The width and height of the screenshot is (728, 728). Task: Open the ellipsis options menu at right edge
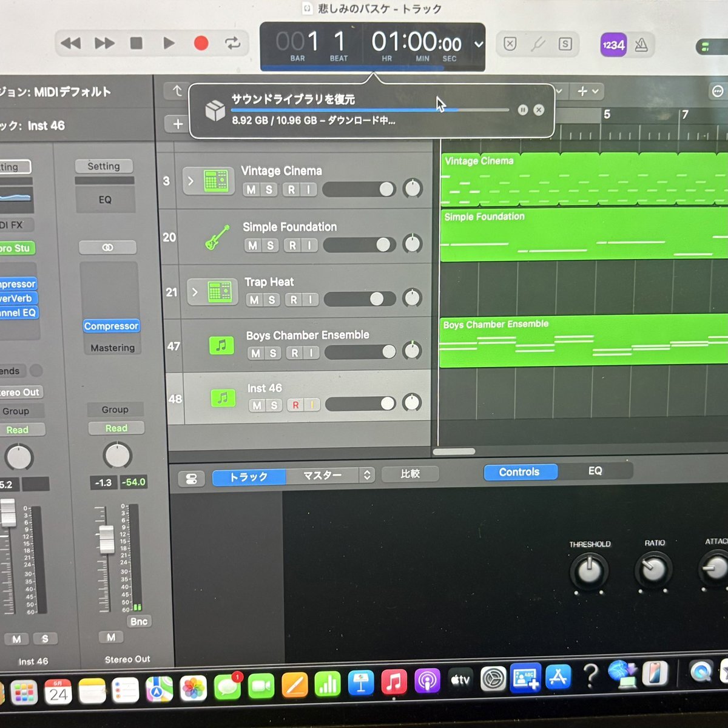718,91
